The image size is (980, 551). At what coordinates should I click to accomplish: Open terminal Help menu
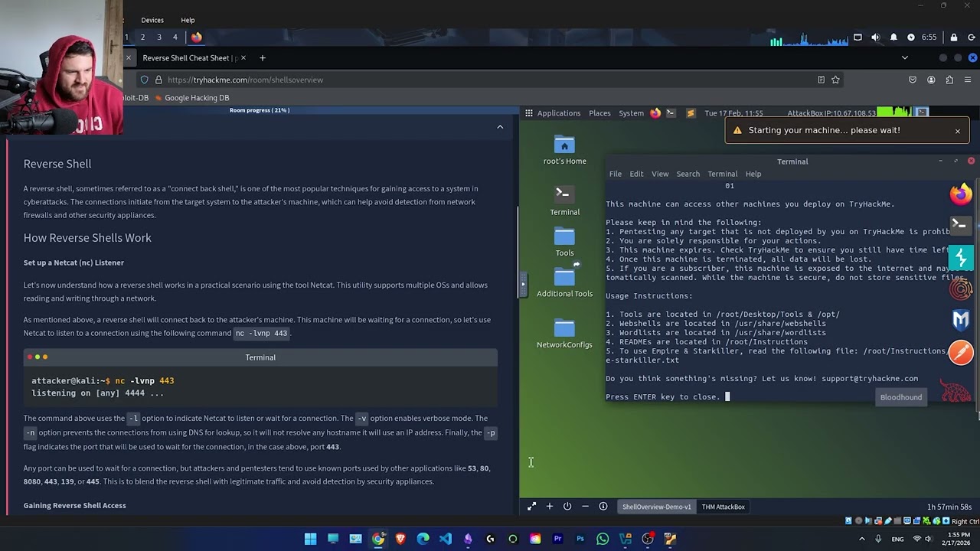(753, 174)
